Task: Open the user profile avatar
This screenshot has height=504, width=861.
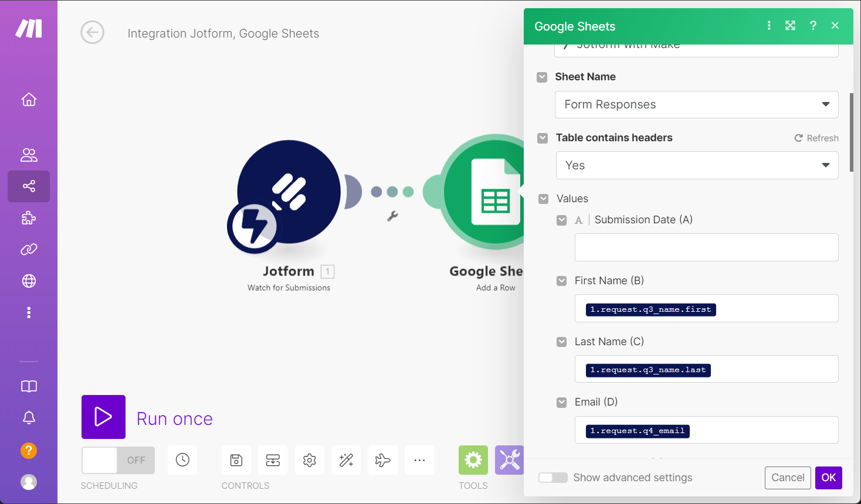Action: (29, 482)
